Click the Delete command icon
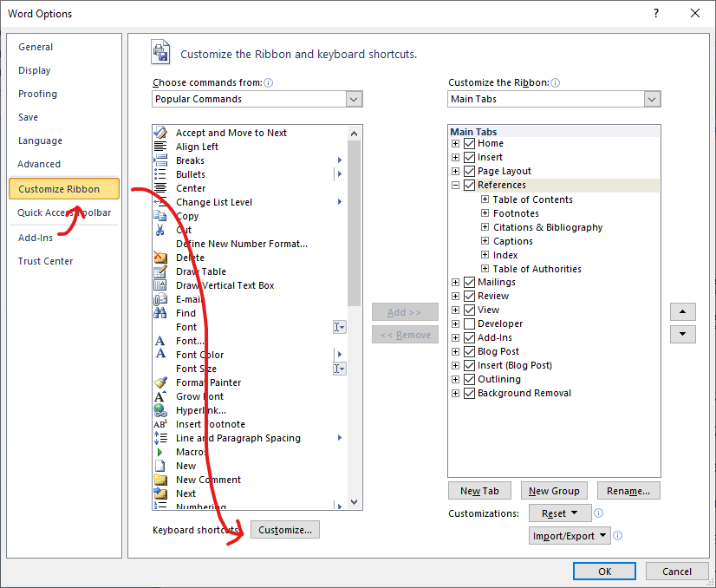Image resolution: width=716 pixels, height=588 pixels. click(160, 258)
